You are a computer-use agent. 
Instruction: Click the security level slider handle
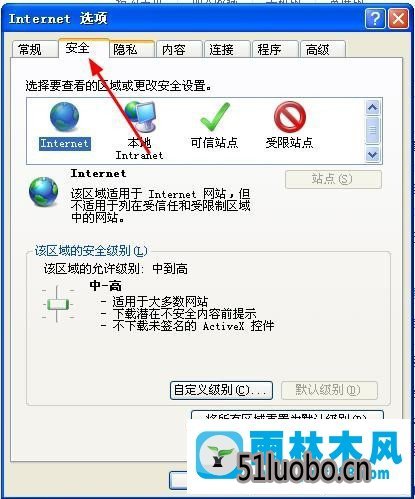[x=58, y=304]
